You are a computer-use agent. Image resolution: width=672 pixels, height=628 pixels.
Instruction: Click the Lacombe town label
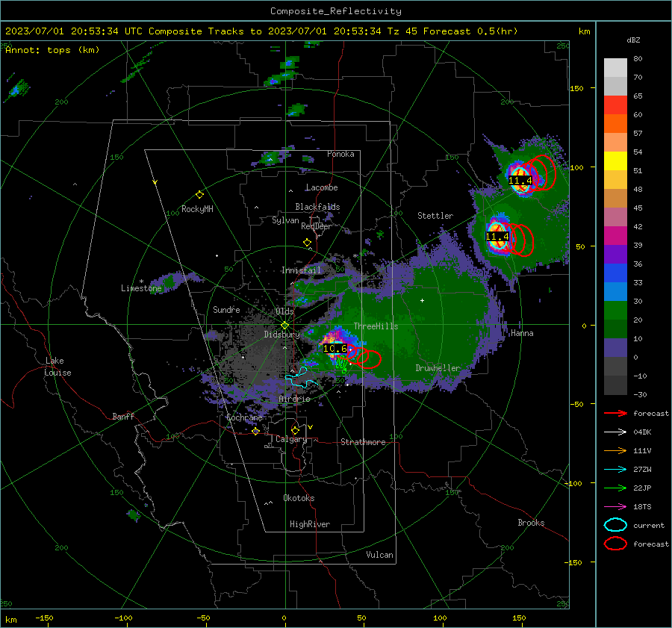pyautogui.click(x=322, y=187)
